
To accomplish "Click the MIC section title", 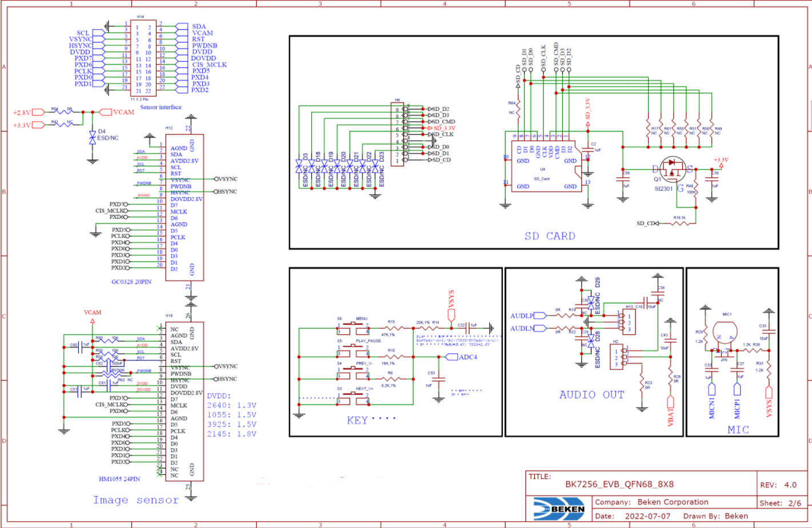I will 738,430.
